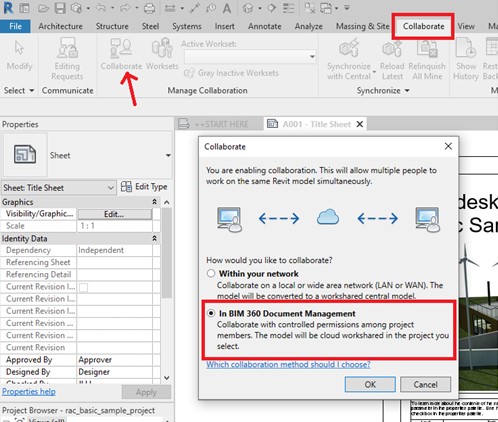Click the Collaborate tool in Manage Collaboration panel

[121, 53]
